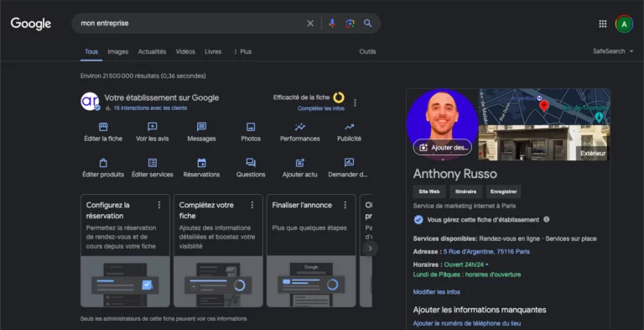Open Éditer produits
644x330 pixels.
click(x=103, y=168)
